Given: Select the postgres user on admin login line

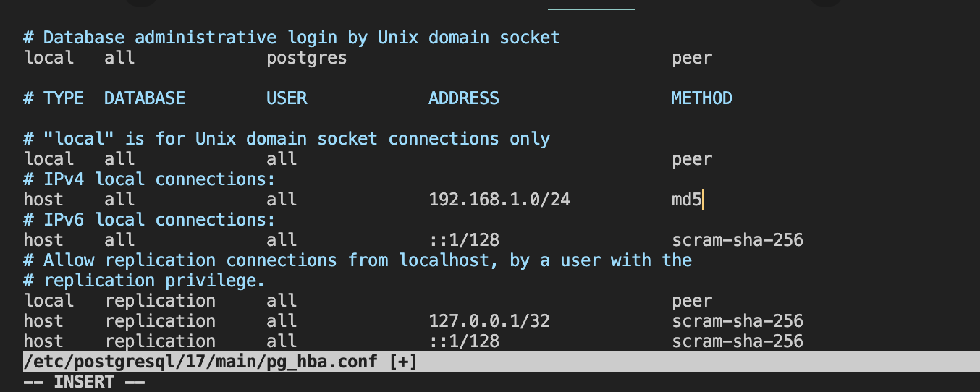Looking at the screenshot, I should 307,58.
